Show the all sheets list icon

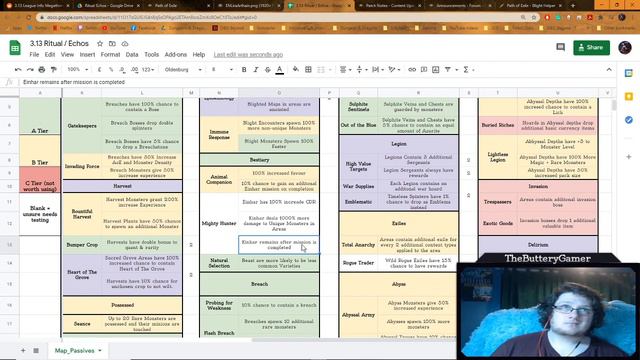click(36, 351)
